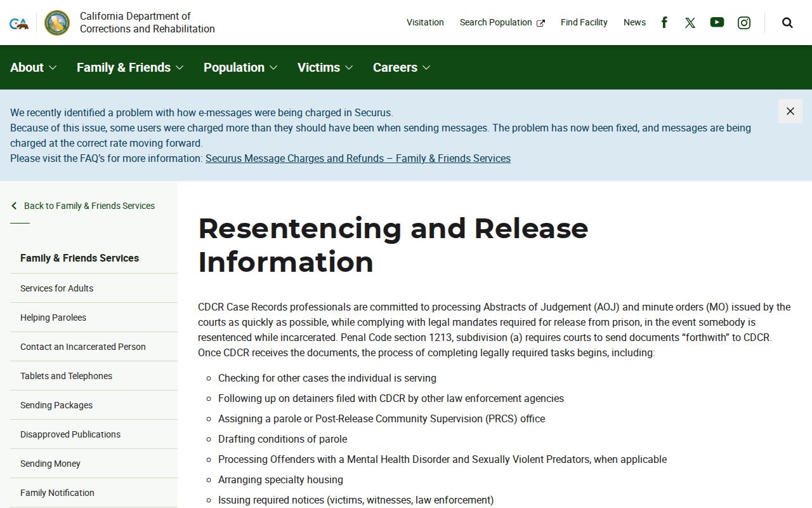Click the CDCR seal logo
Viewport: 812px width, 508px height.
[x=57, y=23]
